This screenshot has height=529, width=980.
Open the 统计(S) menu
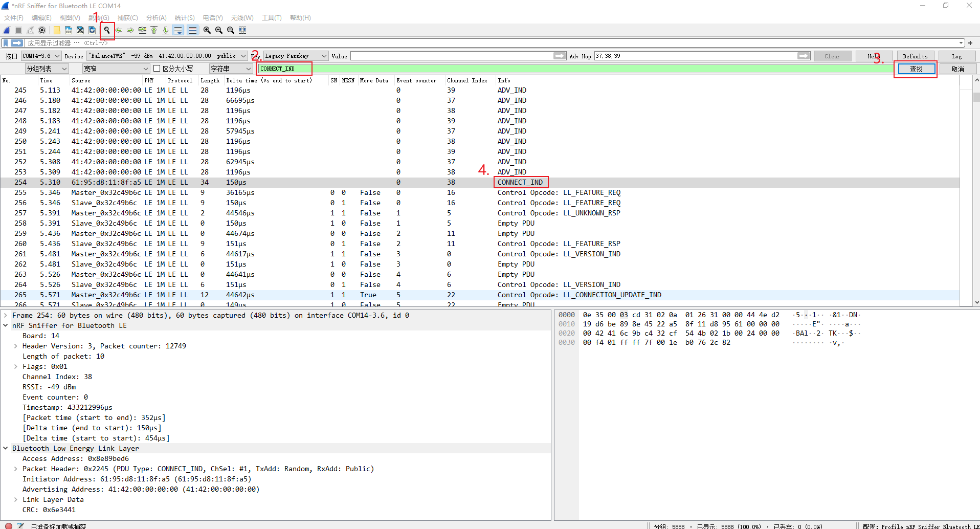(184, 17)
